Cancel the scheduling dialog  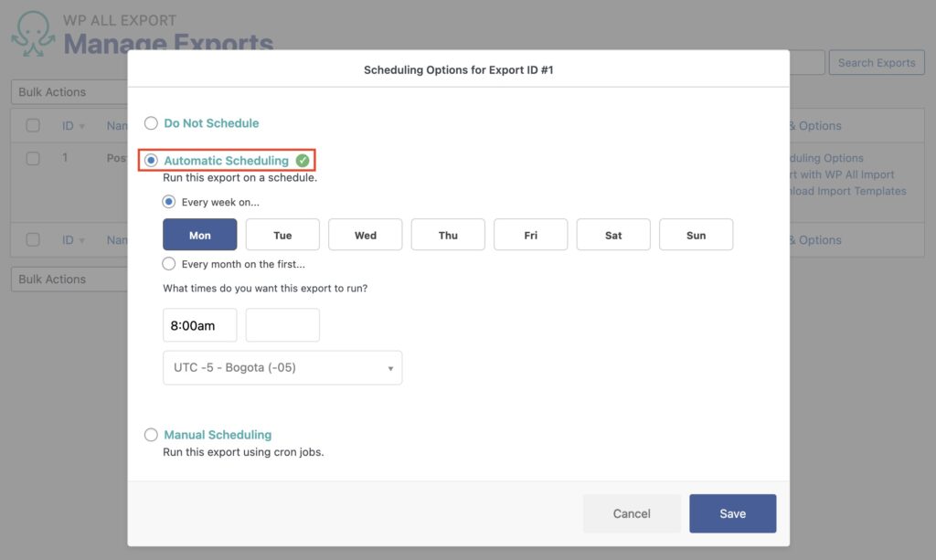[x=631, y=513]
